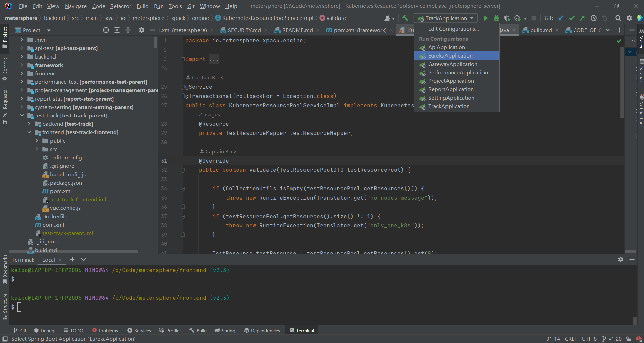This screenshot has width=644, height=343.
Task: Select EurekaApplication run configuration
Action: point(456,56)
